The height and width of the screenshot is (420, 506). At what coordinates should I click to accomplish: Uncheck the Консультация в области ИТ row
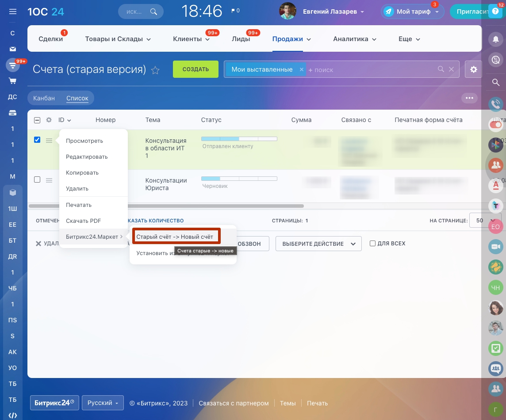click(37, 140)
